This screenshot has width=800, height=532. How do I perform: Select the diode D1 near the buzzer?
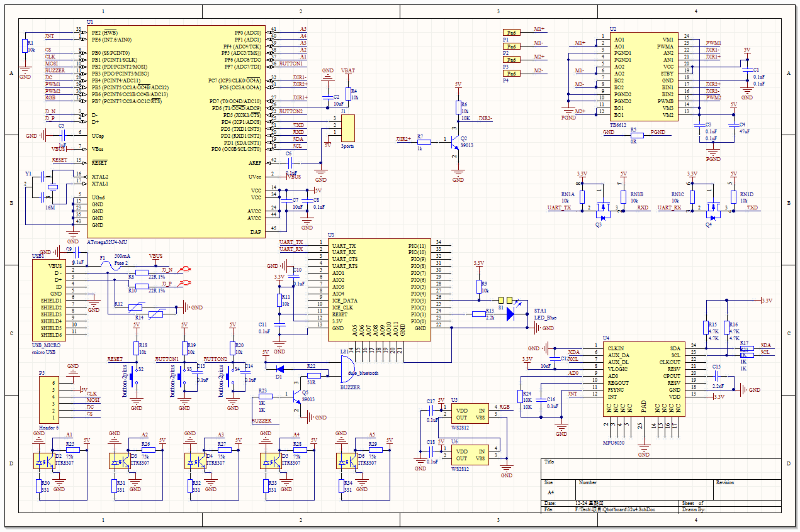[280, 369]
